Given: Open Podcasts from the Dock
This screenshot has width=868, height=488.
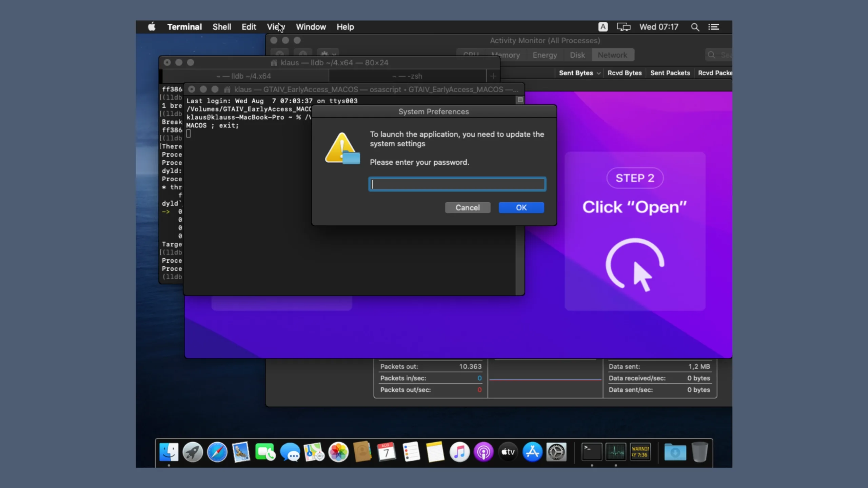Looking at the screenshot, I should 484,452.
